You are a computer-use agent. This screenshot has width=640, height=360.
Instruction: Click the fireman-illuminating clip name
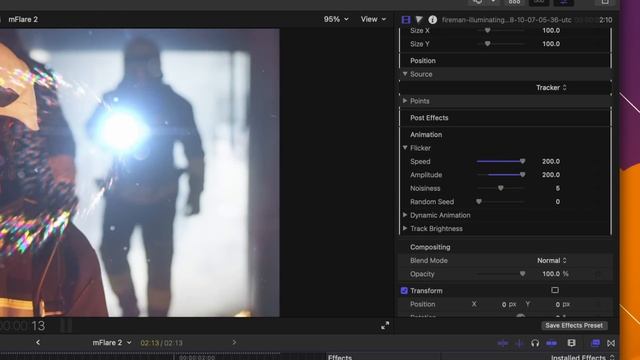click(x=507, y=20)
